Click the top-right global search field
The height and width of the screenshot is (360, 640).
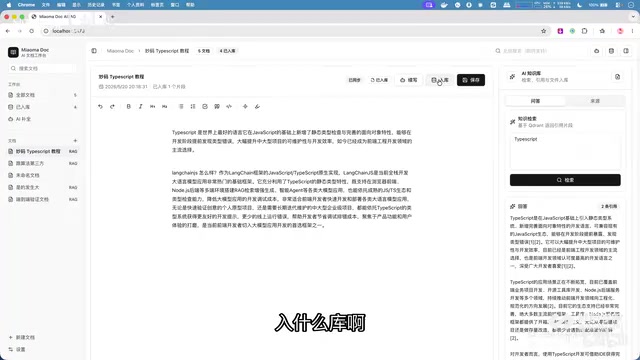coord(540,51)
